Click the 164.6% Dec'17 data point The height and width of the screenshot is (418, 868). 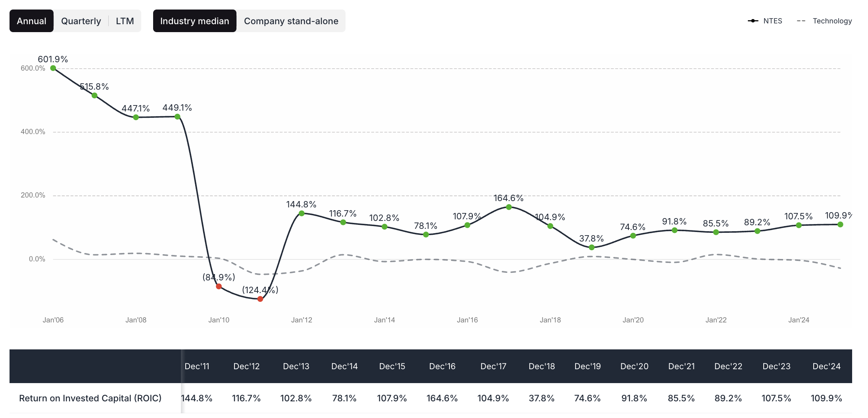(x=509, y=207)
